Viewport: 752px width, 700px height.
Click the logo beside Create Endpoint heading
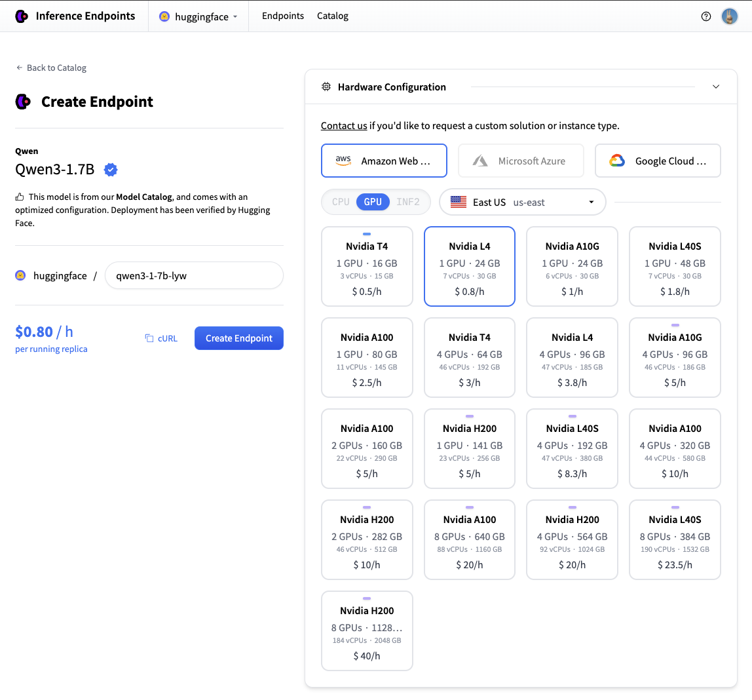click(23, 102)
